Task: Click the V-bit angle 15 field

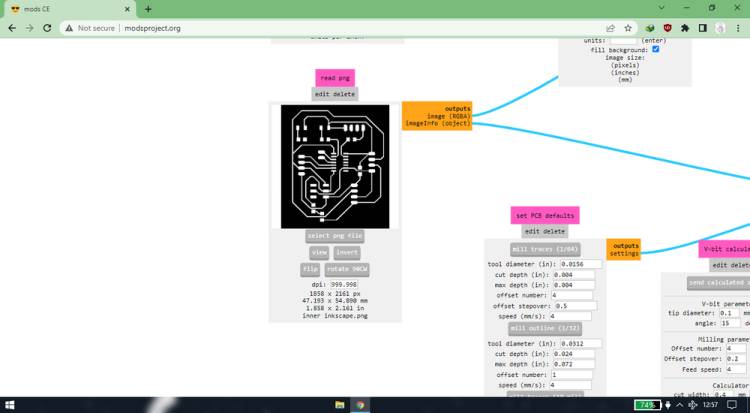Action: pos(731,324)
